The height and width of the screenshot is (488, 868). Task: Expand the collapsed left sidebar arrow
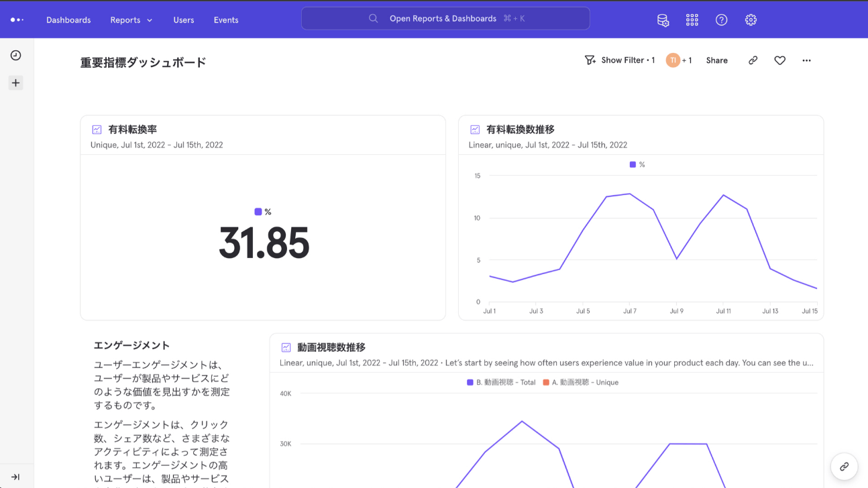(15, 477)
